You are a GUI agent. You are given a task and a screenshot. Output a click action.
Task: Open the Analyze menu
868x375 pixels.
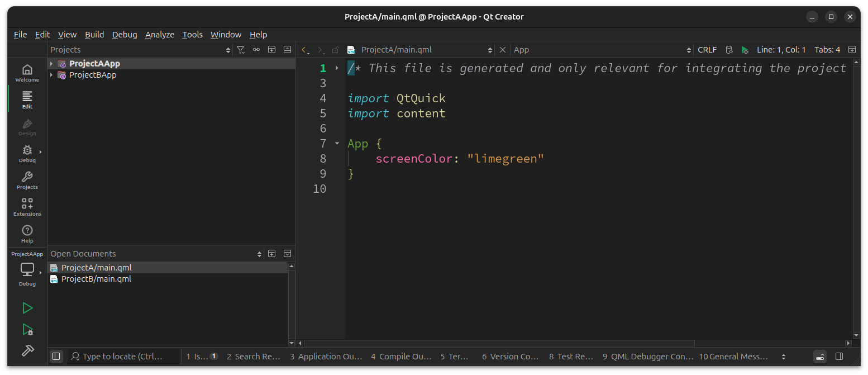(x=160, y=35)
